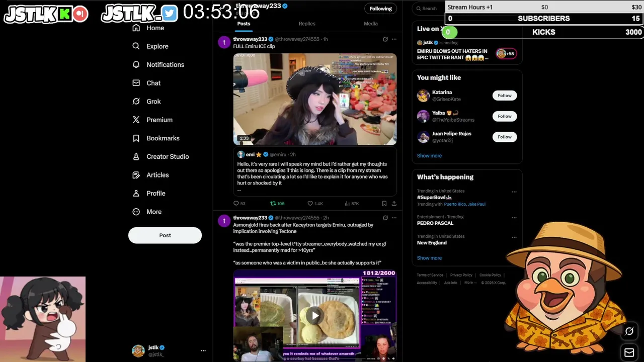
Task: Open Katarina's profile avatar
Action: [423, 96]
